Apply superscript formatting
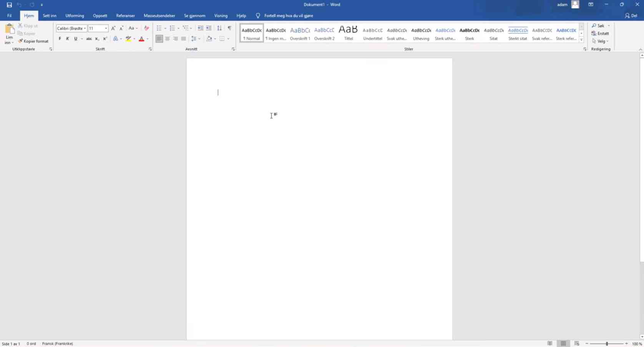Viewport: 644px width, 347px height. click(x=105, y=39)
